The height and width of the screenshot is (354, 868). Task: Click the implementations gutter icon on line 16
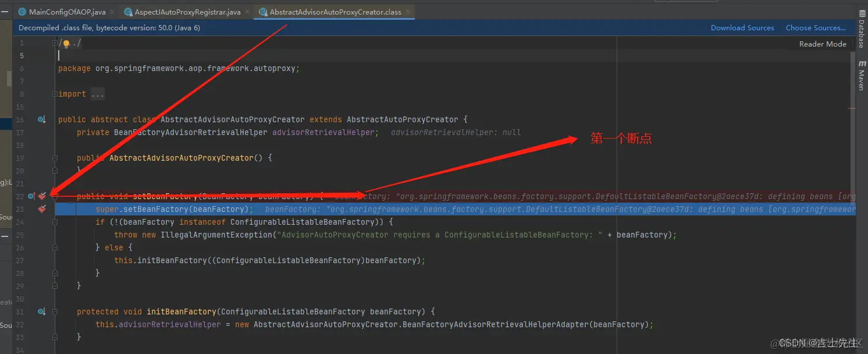[x=41, y=119]
